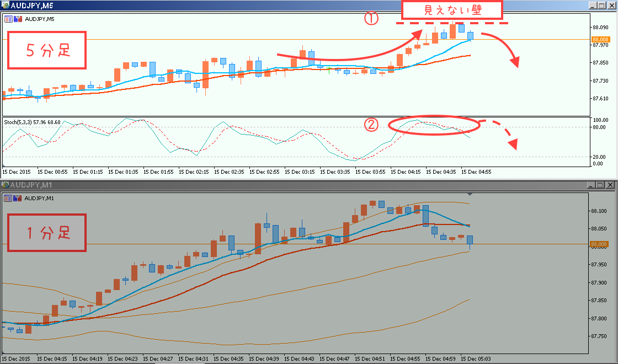Open the AUDJPY,M1 window system menu icon
This screenshot has width=618, height=364.
pos(6,185)
